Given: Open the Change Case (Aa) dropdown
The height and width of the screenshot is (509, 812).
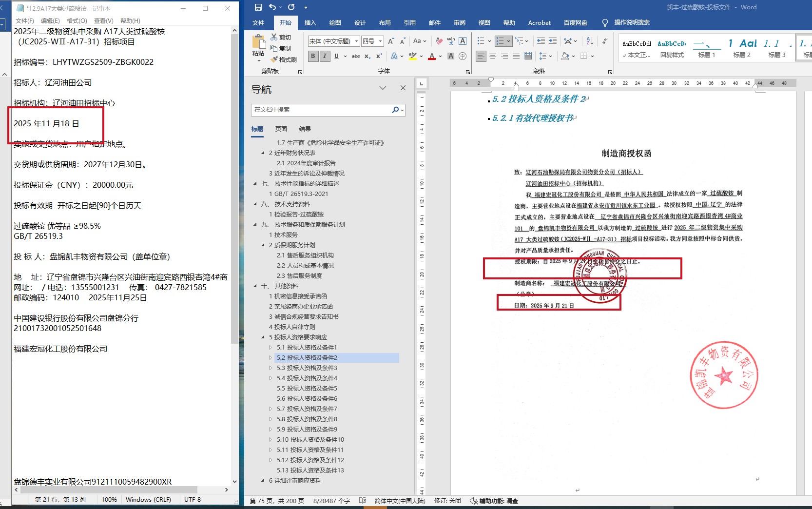Looking at the screenshot, I should [x=420, y=41].
